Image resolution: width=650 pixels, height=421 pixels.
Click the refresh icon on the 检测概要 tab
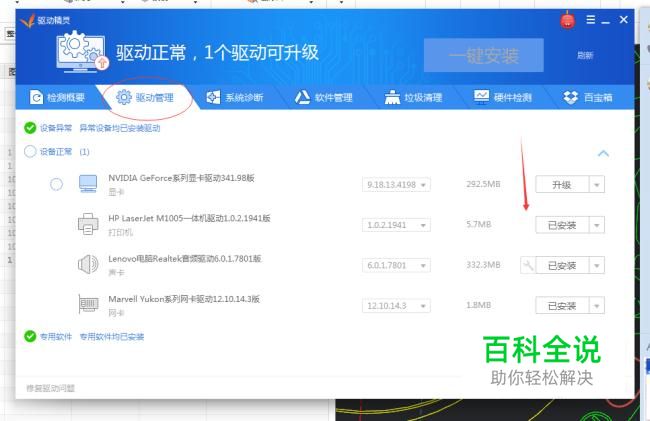[36, 97]
